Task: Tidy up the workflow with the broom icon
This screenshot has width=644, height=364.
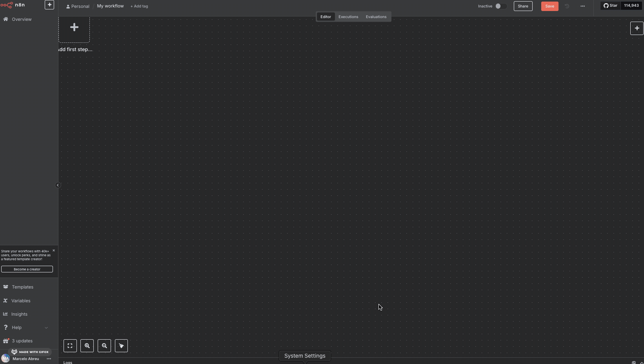Action: [121, 346]
